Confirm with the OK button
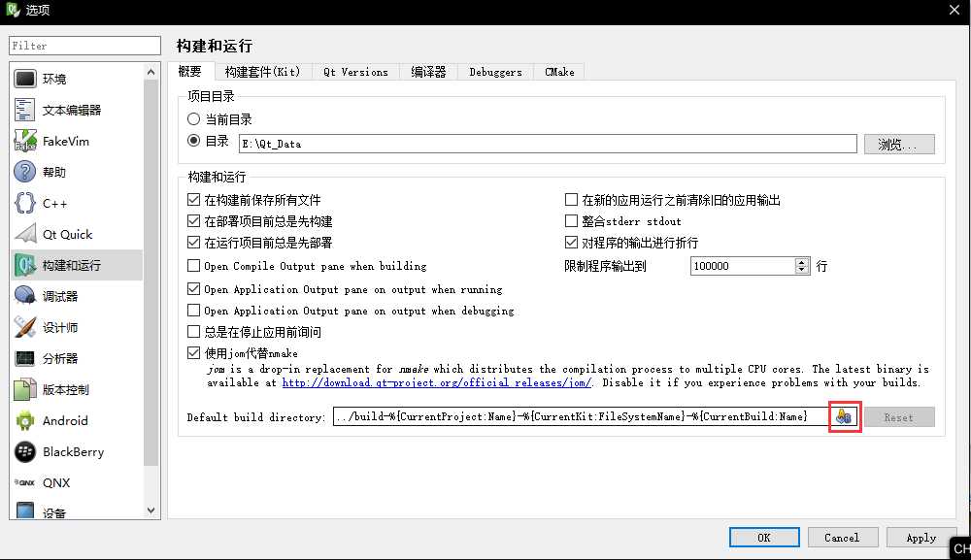This screenshot has width=971, height=560. (x=764, y=537)
